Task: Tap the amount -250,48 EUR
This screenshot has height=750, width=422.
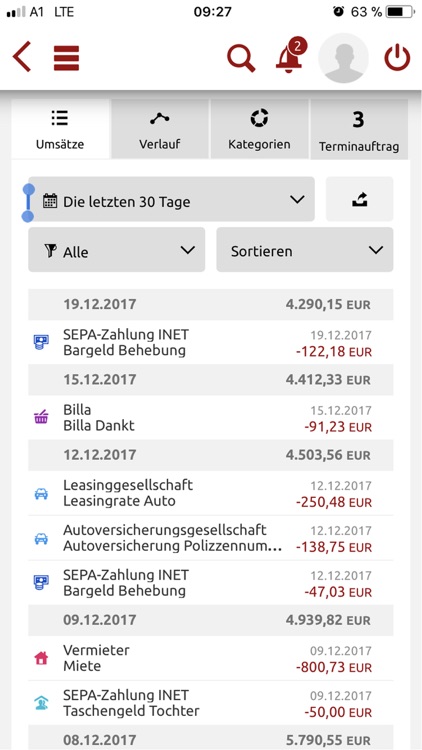Action: pyautogui.click(x=333, y=502)
